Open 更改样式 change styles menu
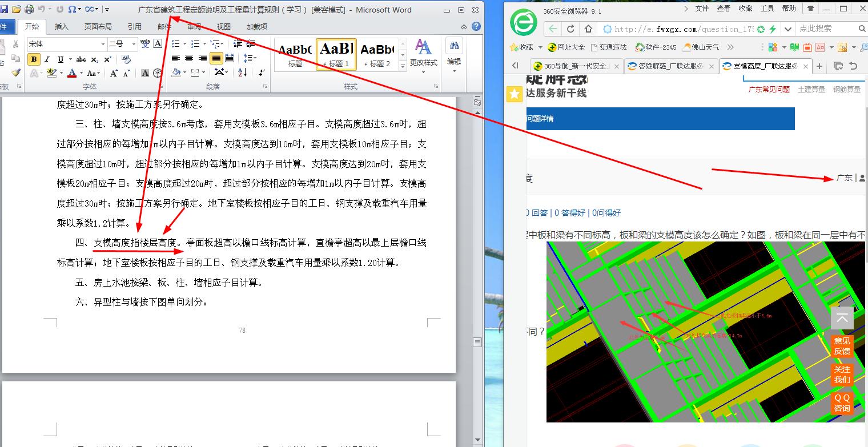This screenshot has height=447, width=868. [x=423, y=56]
